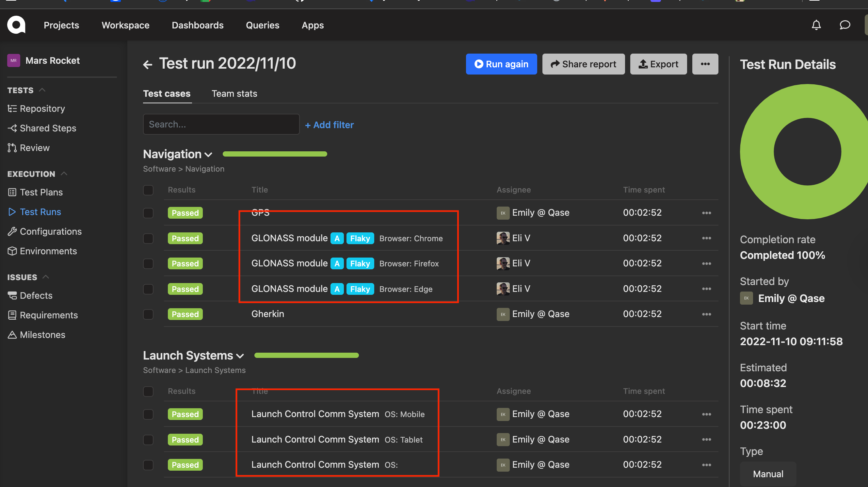Open the Review section
The image size is (868, 487).
point(29,148)
